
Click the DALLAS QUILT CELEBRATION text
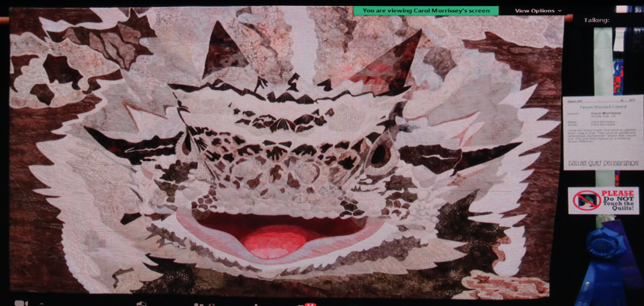coord(603,163)
